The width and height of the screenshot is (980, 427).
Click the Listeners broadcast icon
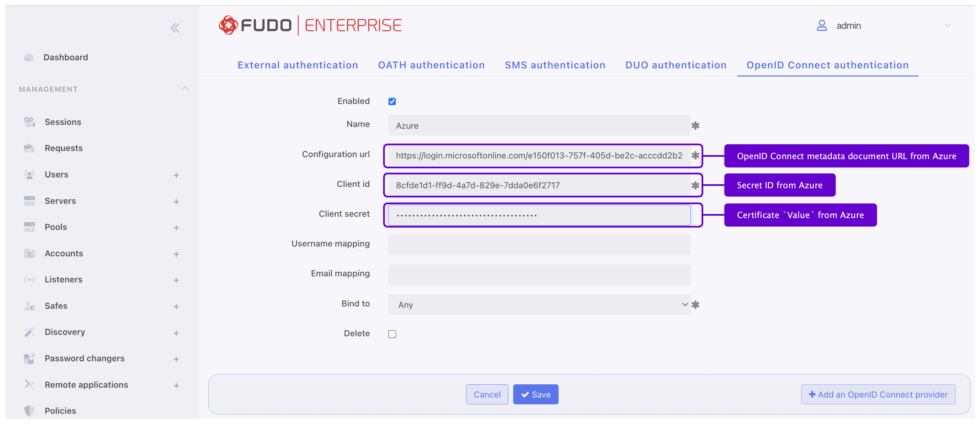[29, 279]
